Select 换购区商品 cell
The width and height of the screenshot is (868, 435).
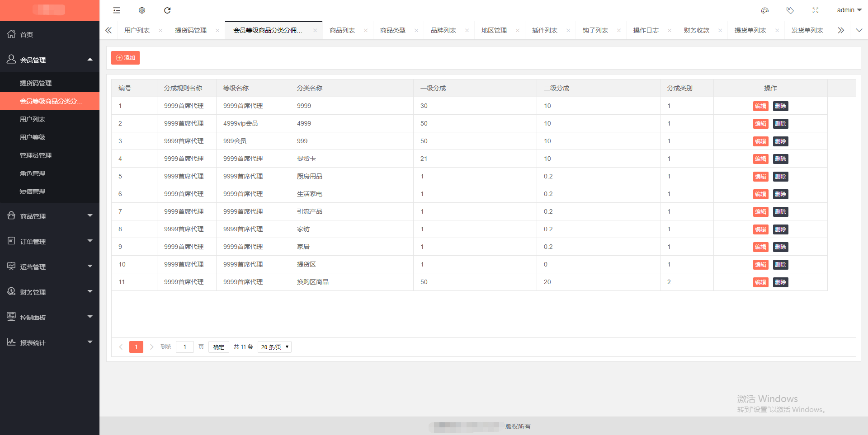352,282
